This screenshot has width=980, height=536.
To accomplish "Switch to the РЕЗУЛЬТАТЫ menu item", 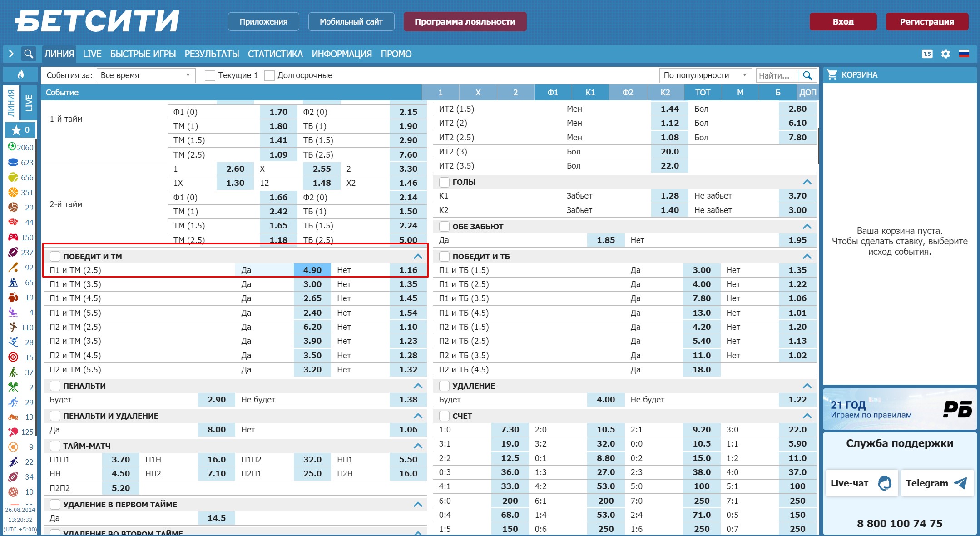I will click(x=212, y=54).
